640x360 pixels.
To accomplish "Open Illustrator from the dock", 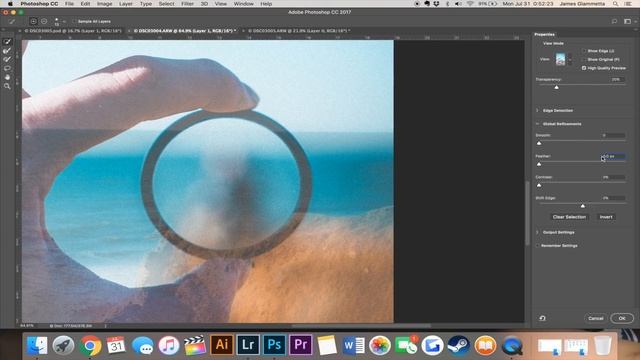I will click(222, 345).
